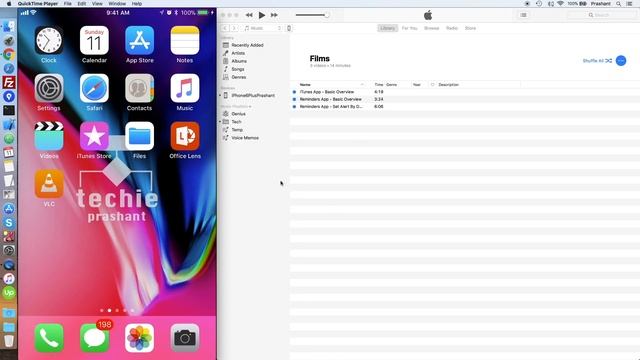Open the QuickTime Player menu
The height and width of the screenshot is (360, 640).
pyautogui.click(x=38, y=4)
